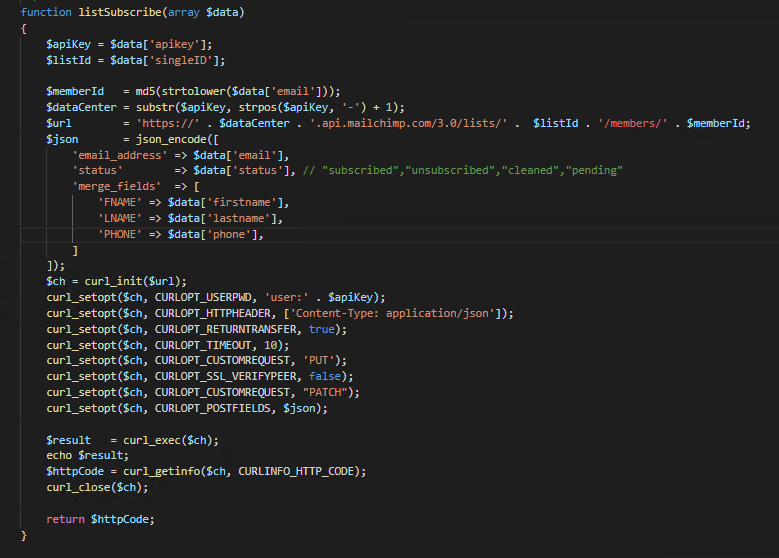Click the $memberId variable assignment
This screenshot has height=558, width=779.
[x=75, y=91]
